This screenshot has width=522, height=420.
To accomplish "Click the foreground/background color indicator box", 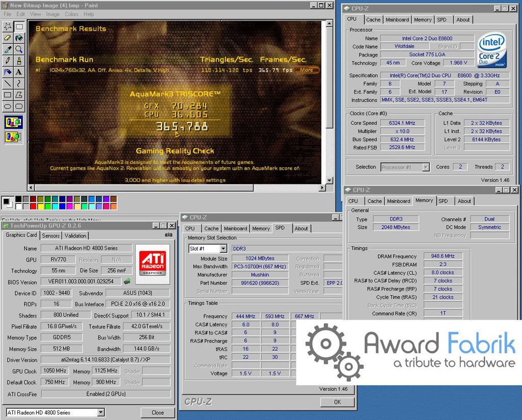I will pos(8,203).
